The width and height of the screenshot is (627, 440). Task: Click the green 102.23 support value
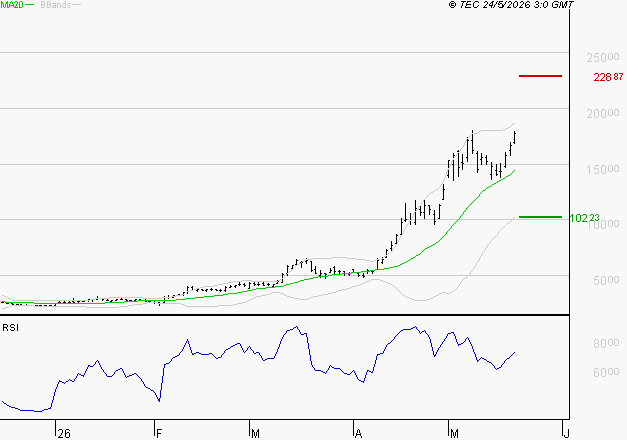point(585,218)
